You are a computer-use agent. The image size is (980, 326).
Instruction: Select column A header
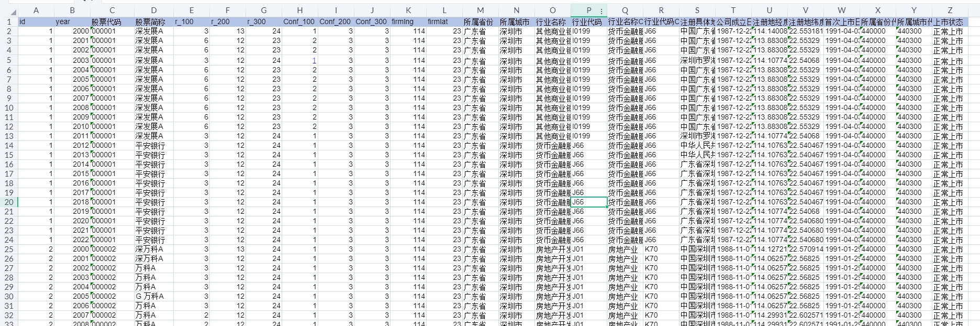36,10
